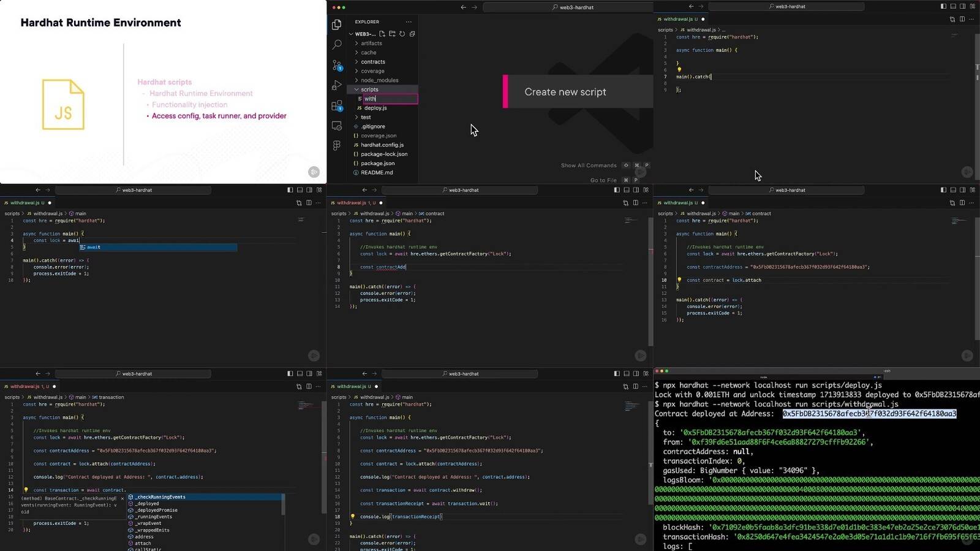This screenshot has width=980, height=551.
Task: Click New File icon in explorer header
Action: (382, 34)
